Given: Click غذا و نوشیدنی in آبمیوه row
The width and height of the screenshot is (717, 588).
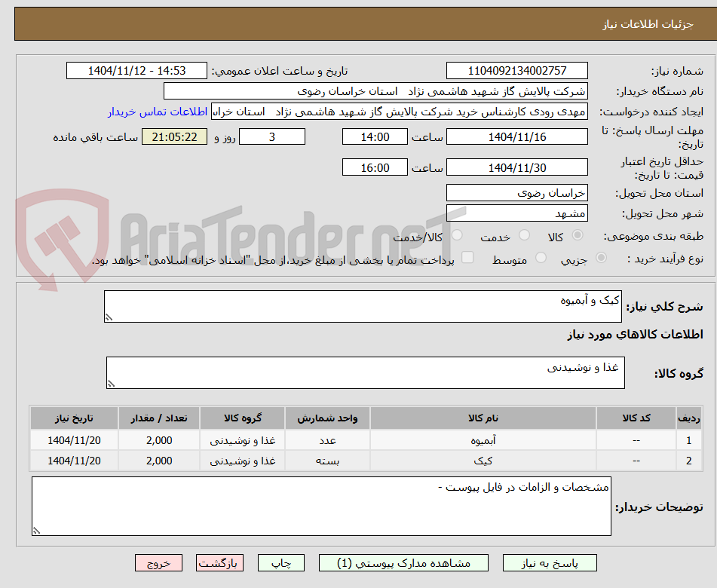Looking at the screenshot, I should [242, 439].
